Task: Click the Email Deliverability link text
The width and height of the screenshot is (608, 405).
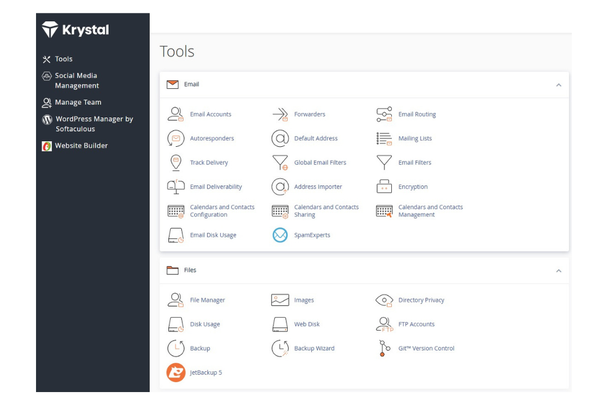Action: tap(216, 187)
